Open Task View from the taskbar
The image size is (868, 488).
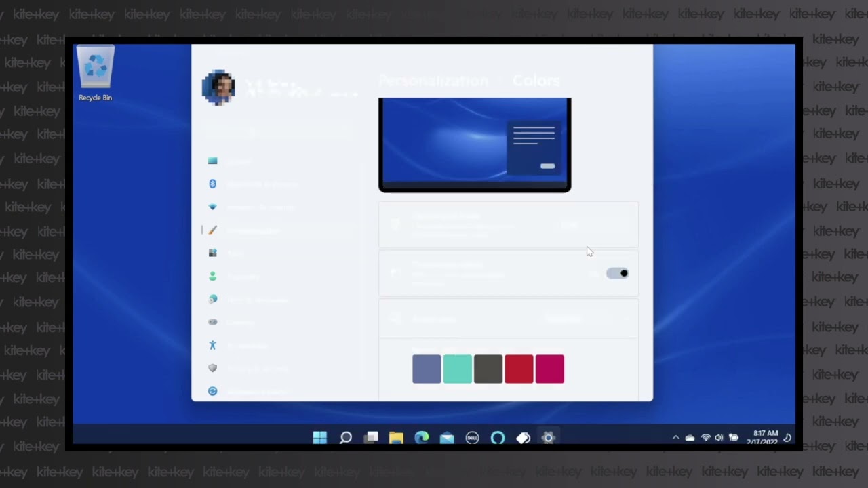point(371,438)
